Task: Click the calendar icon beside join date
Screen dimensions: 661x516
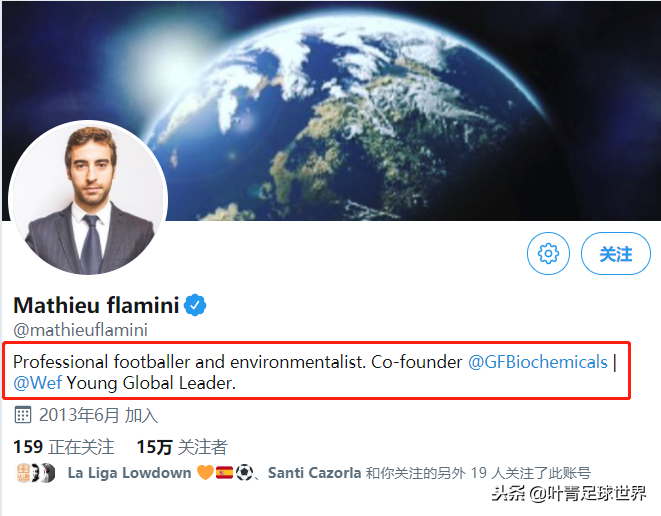Action: coord(23,415)
